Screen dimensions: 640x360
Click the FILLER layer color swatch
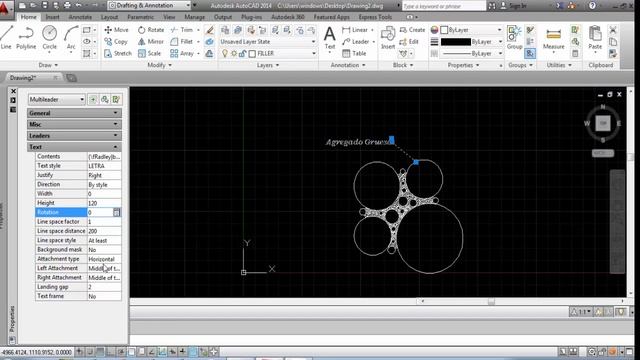[x=252, y=54]
